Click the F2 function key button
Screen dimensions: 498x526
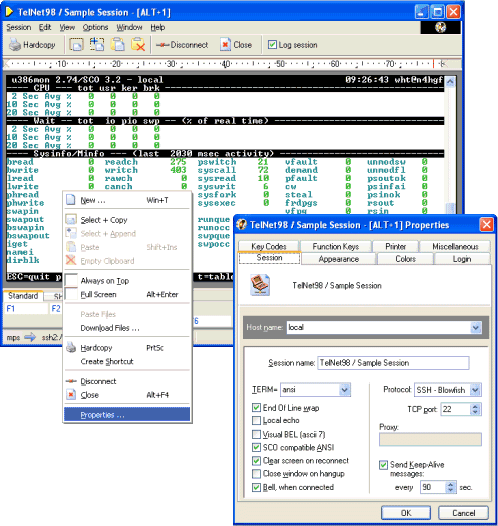tap(56, 309)
